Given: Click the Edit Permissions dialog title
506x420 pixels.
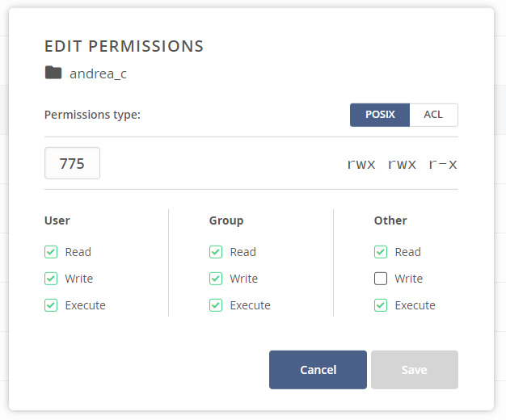Looking at the screenshot, I should click(124, 45).
